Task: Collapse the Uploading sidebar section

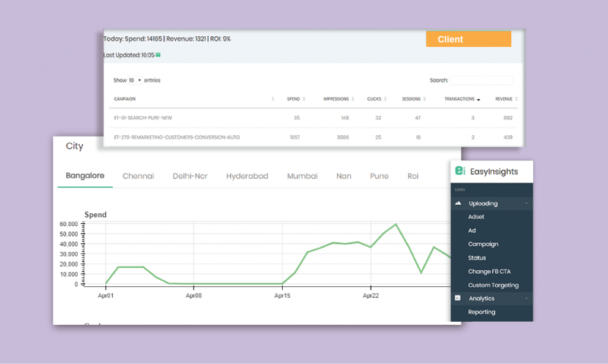Action: pyautogui.click(x=526, y=204)
